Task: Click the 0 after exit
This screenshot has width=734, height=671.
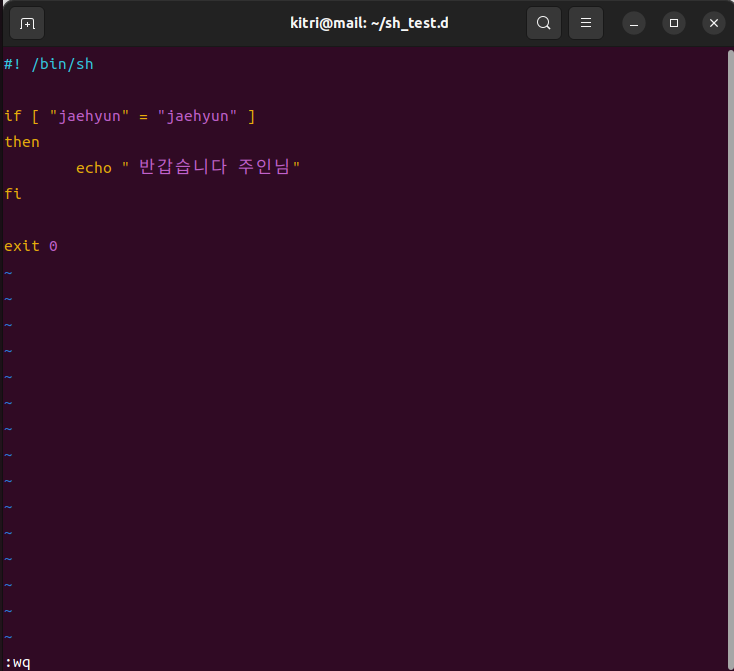Action: (53, 246)
